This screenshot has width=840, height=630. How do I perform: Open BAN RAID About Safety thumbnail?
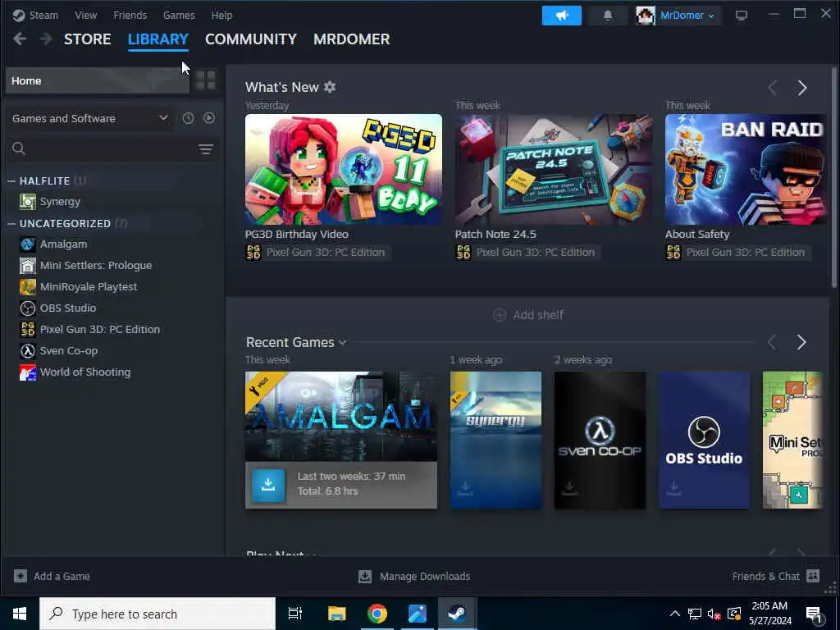745,169
